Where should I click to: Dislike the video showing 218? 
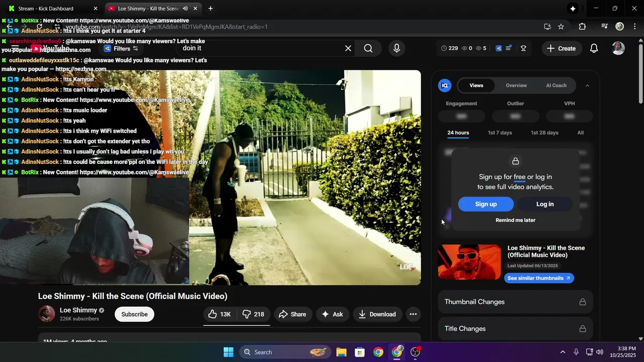pyautogui.click(x=254, y=314)
